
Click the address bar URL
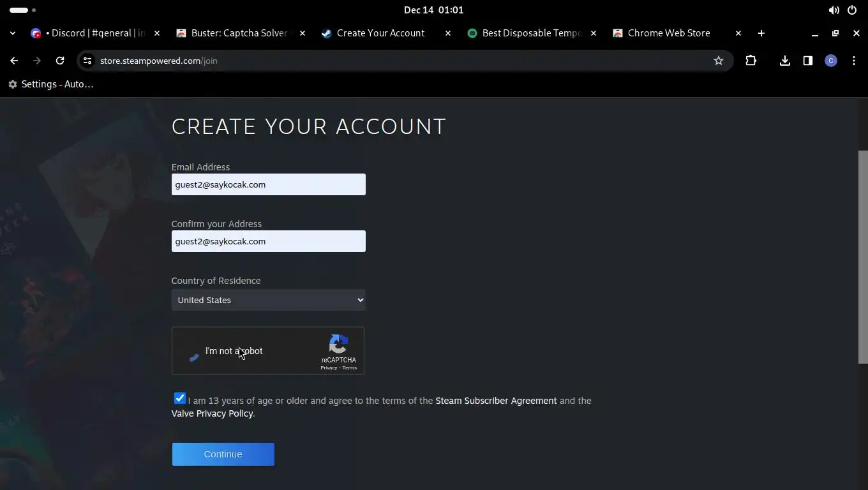158,61
